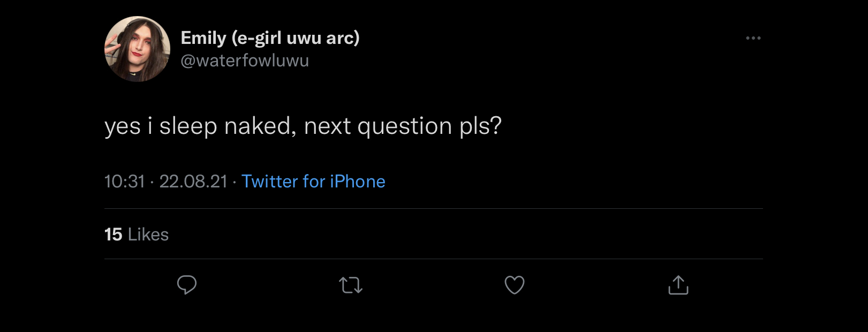The image size is (868, 332).
Task: Like the tweet with the heart icon
Action: point(515,285)
